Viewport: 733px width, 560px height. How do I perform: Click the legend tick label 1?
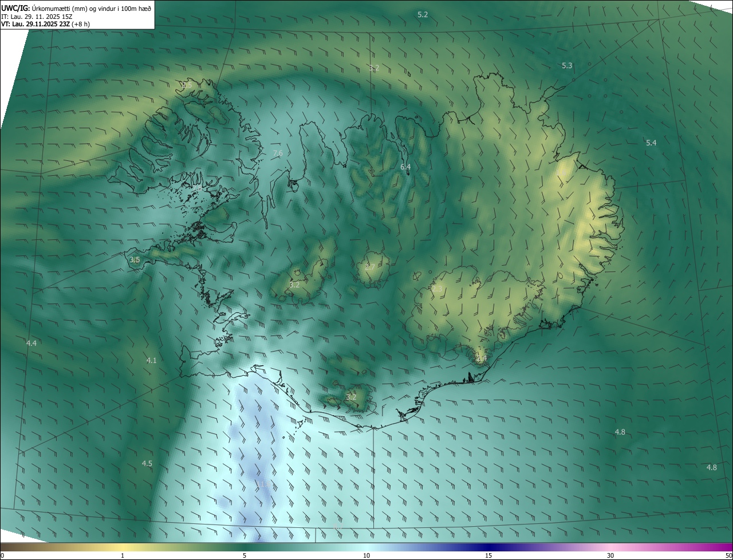(x=123, y=555)
